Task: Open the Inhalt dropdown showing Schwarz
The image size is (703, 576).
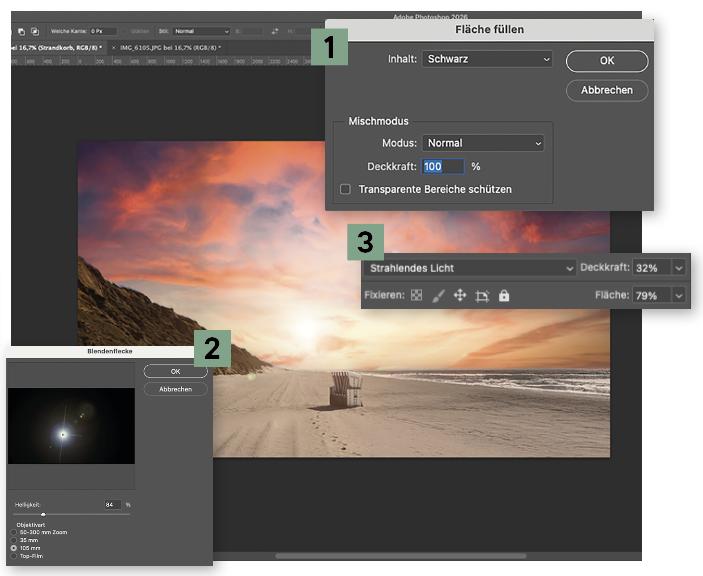Action: tap(486, 60)
